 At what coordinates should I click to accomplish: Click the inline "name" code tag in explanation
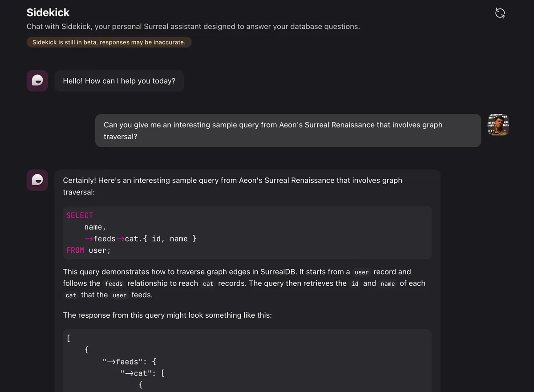(388, 283)
